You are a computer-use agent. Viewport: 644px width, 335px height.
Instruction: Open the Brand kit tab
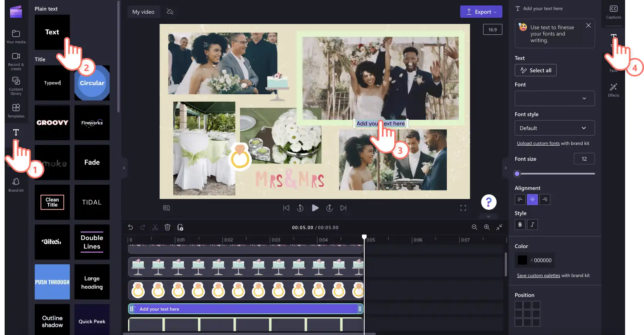pos(16,185)
